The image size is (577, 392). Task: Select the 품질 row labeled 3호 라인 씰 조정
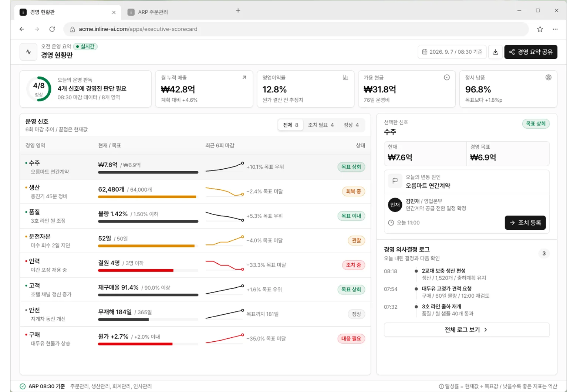pos(195,216)
